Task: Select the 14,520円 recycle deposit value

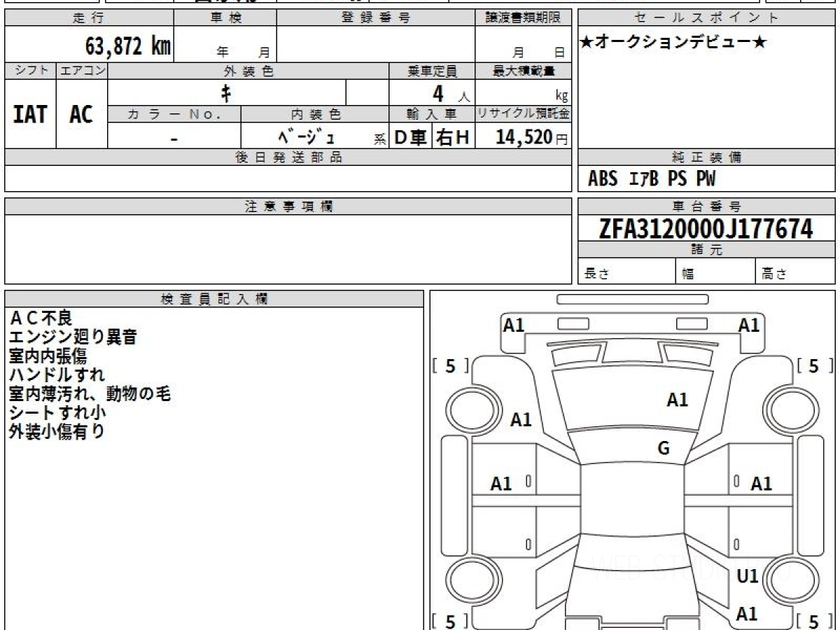Action: [531, 137]
